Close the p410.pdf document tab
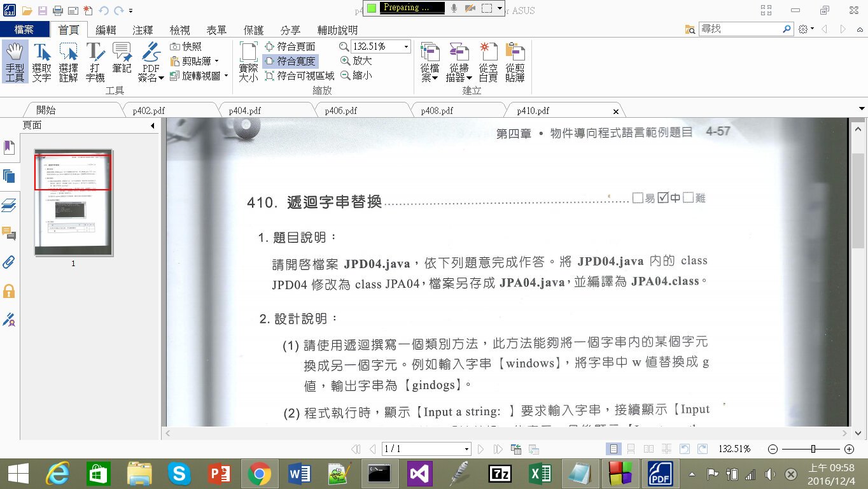 [615, 111]
